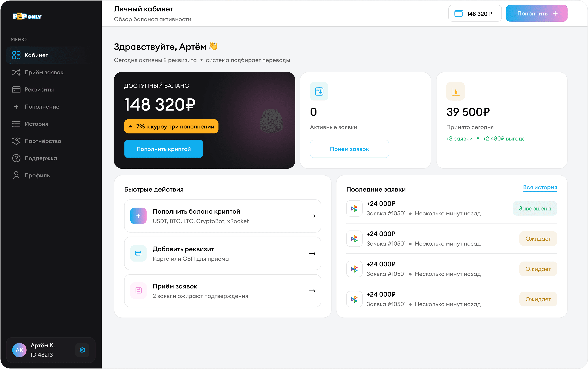This screenshot has height=369, width=588.
Task: Click the bar chart icon above 39 500₽
Action: click(x=455, y=91)
